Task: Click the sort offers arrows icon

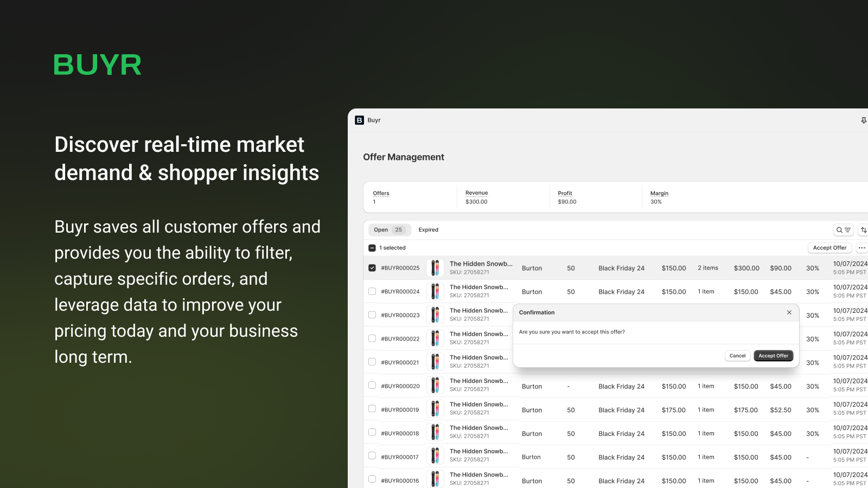Action: 864,230
